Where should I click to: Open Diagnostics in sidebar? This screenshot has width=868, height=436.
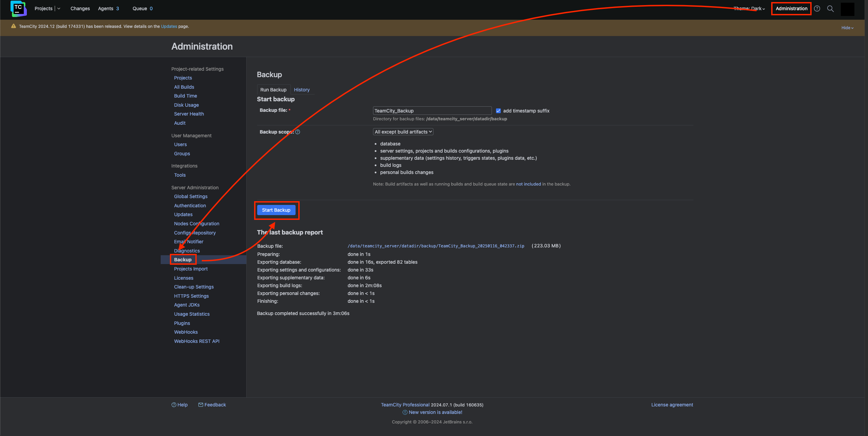[187, 251]
